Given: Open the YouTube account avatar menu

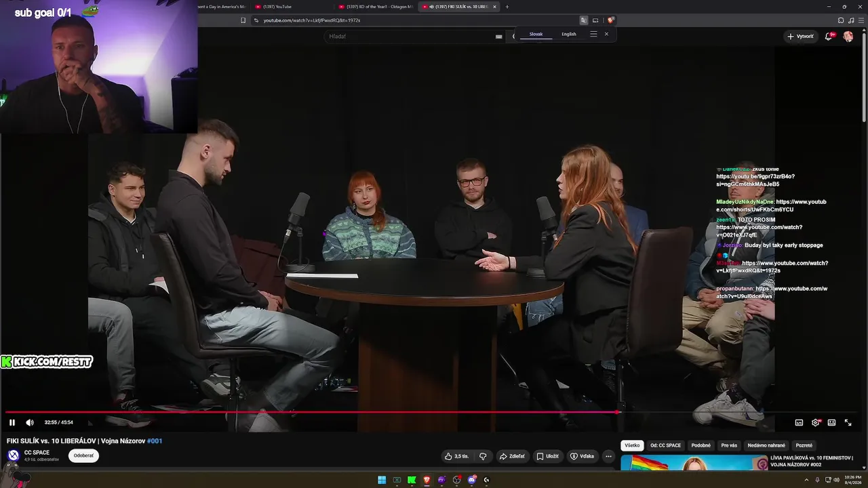Looking at the screenshot, I should (x=848, y=37).
